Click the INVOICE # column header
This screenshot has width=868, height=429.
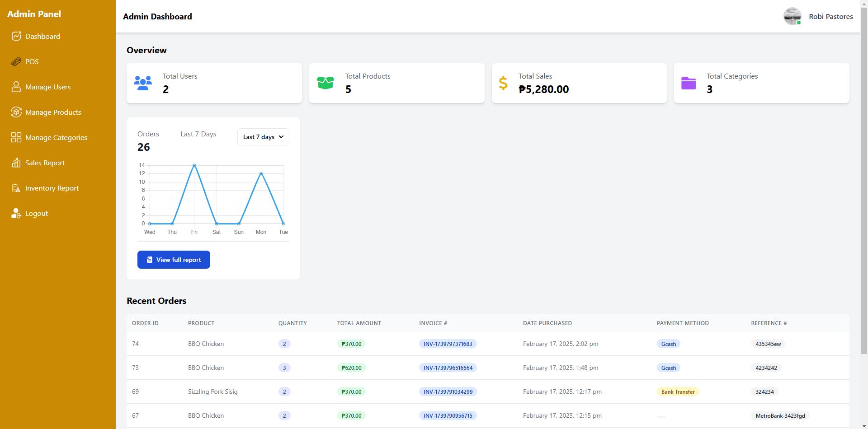coord(433,323)
